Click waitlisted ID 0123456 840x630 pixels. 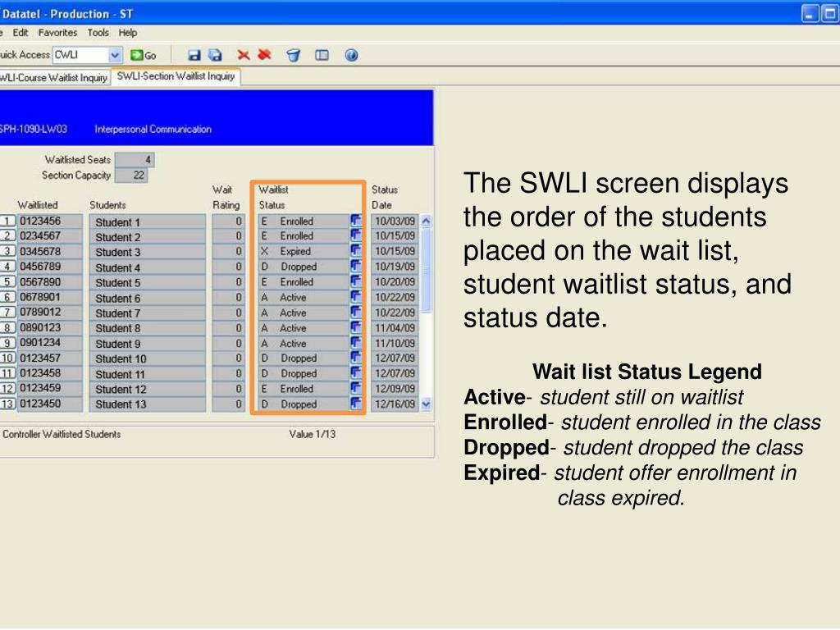(x=50, y=221)
